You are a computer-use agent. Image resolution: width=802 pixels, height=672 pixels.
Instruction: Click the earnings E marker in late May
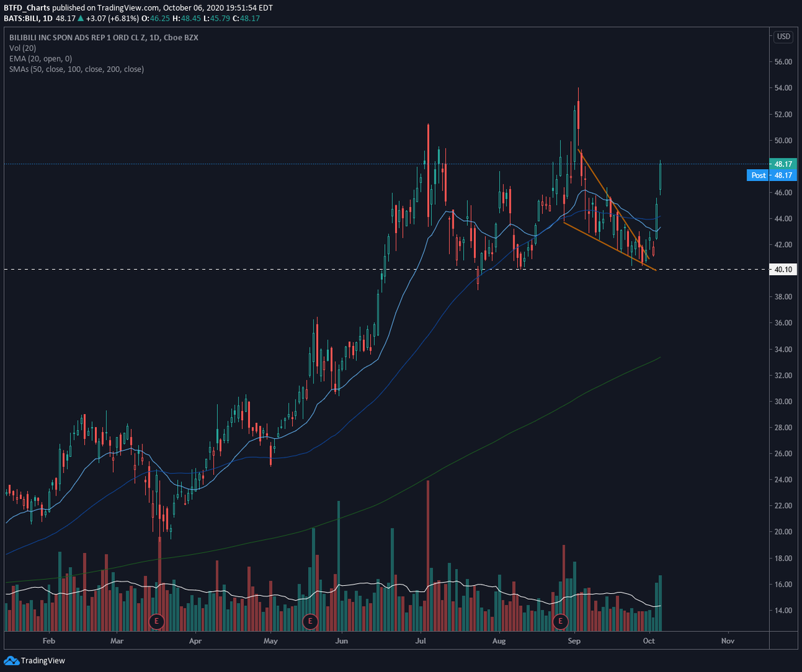coord(309,621)
